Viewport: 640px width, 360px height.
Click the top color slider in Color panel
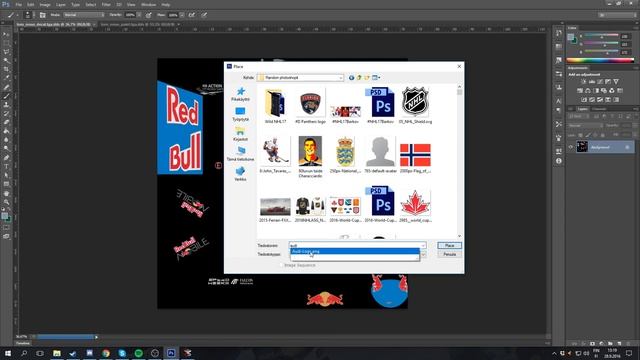click(602, 36)
